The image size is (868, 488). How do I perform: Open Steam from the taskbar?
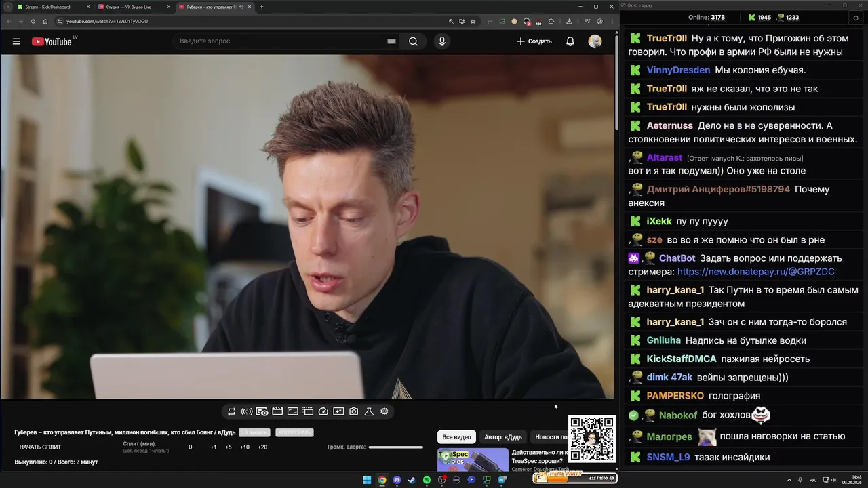(412, 480)
